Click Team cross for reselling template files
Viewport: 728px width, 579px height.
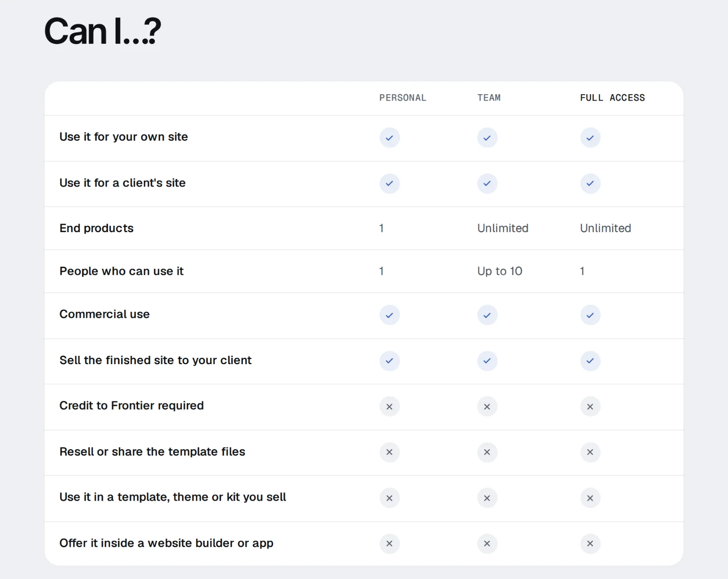click(487, 452)
